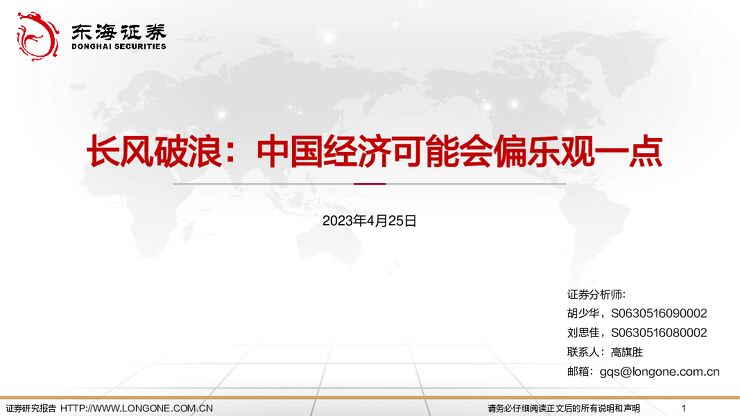Click the email gqs@longone.com.cn
The height and width of the screenshot is (416, 740).
(x=659, y=372)
